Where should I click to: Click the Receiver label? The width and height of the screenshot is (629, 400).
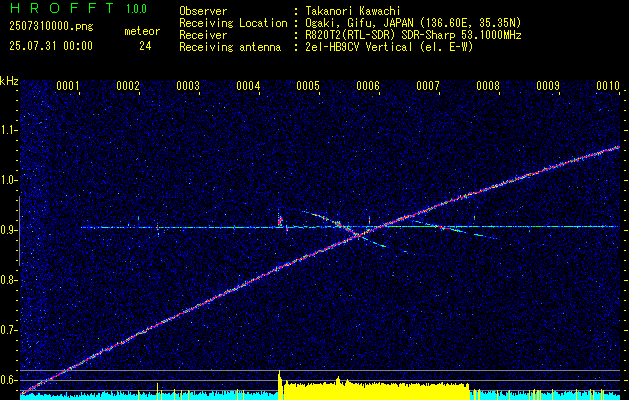pos(203,35)
